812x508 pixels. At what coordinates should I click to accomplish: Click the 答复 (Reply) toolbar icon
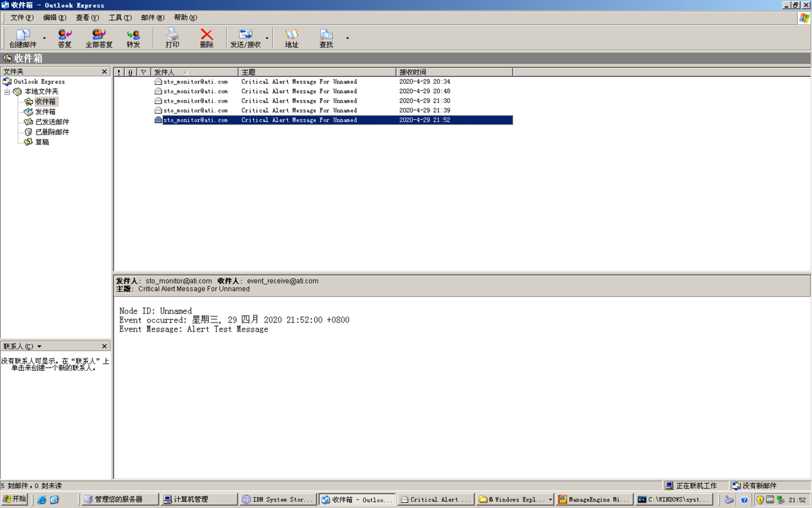click(65, 38)
